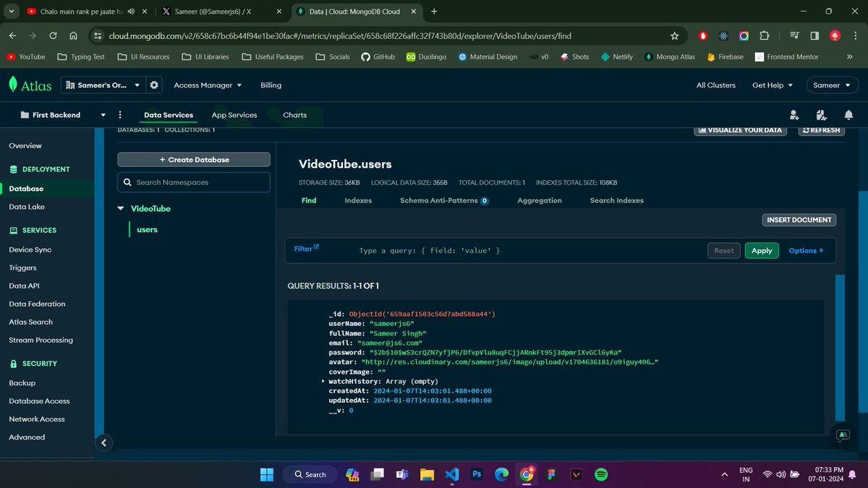The height and width of the screenshot is (488, 868).
Task: Click the red ad blocker extension icon
Action: 703,36
